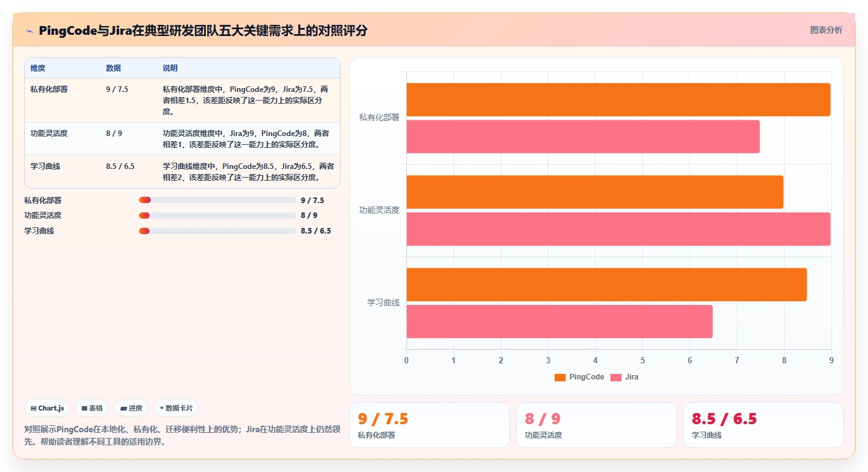Click the main title PingCode与Jira heading
The height and width of the screenshot is (472, 868).
tap(203, 30)
